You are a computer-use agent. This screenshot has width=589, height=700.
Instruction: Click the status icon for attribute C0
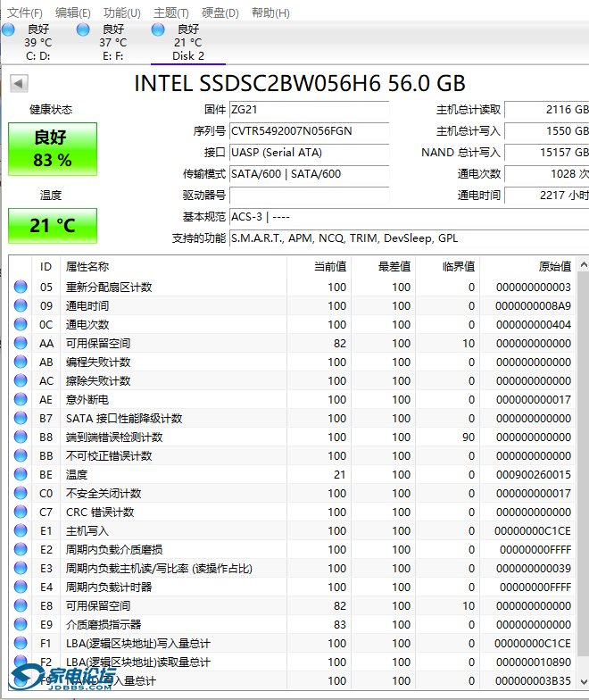click(21, 493)
